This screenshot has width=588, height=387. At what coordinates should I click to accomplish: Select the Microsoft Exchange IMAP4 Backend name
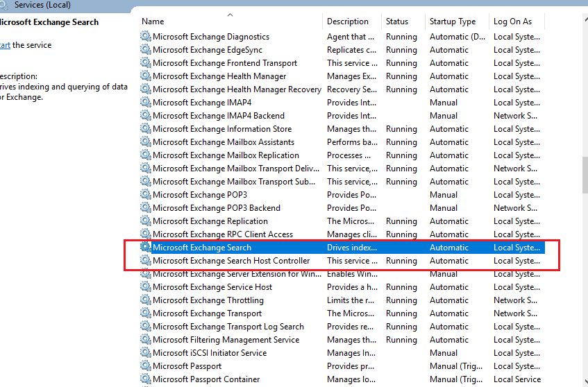(218, 115)
